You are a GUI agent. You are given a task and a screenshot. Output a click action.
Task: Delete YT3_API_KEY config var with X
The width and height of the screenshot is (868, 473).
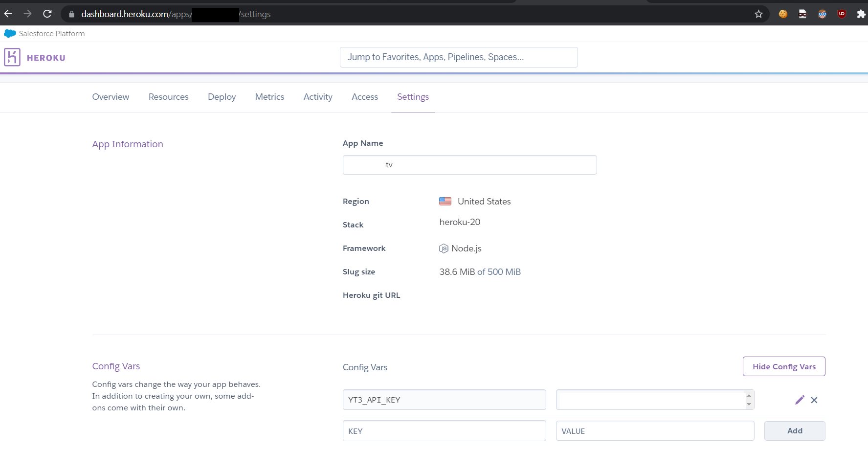[x=814, y=400]
